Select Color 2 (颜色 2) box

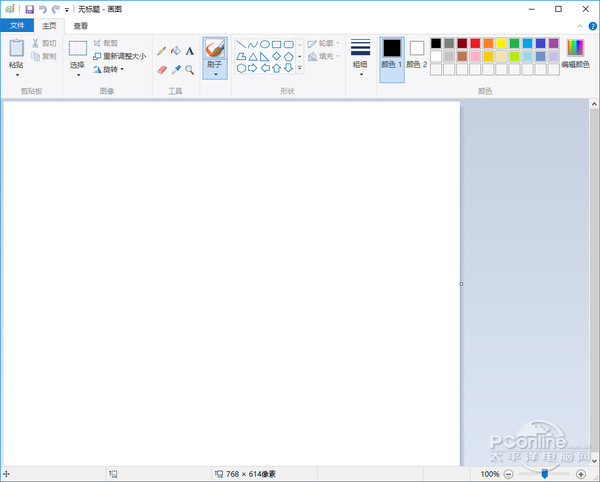tap(417, 54)
